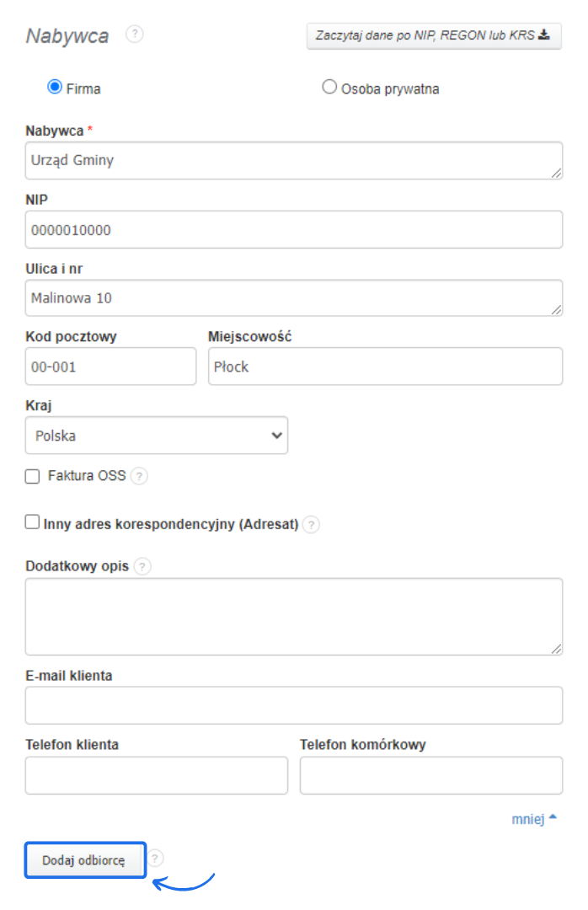The height and width of the screenshot is (910, 588).
Task: Click the Kod pocztowy field
Action: (x=110, y=367)
